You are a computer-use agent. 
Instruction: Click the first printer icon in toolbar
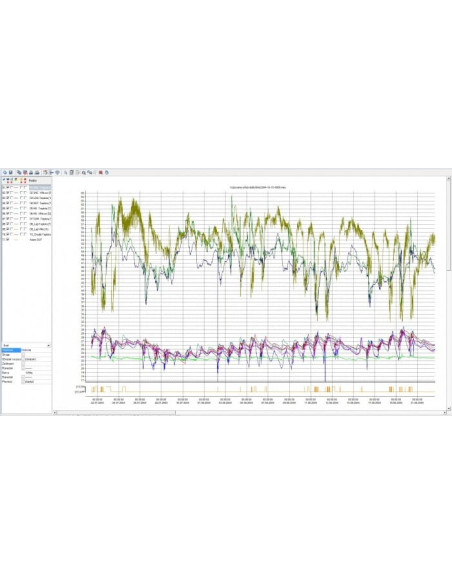(x=31, y=172)
